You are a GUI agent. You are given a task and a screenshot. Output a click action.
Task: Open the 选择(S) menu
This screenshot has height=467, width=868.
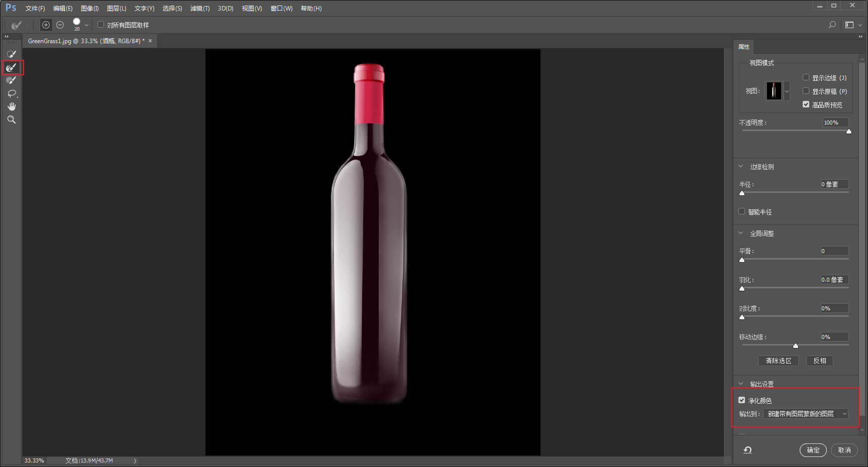(x=172, y=9)
